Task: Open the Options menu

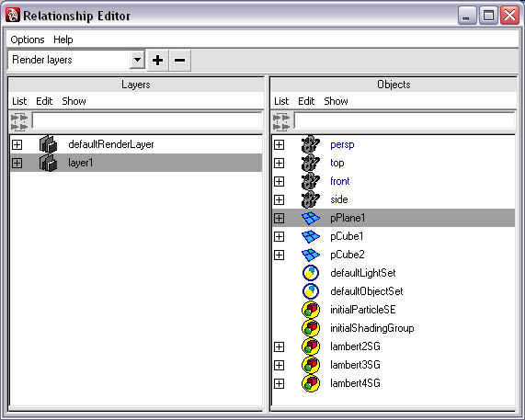Action: pyautogui.click(x=28, y=40)
